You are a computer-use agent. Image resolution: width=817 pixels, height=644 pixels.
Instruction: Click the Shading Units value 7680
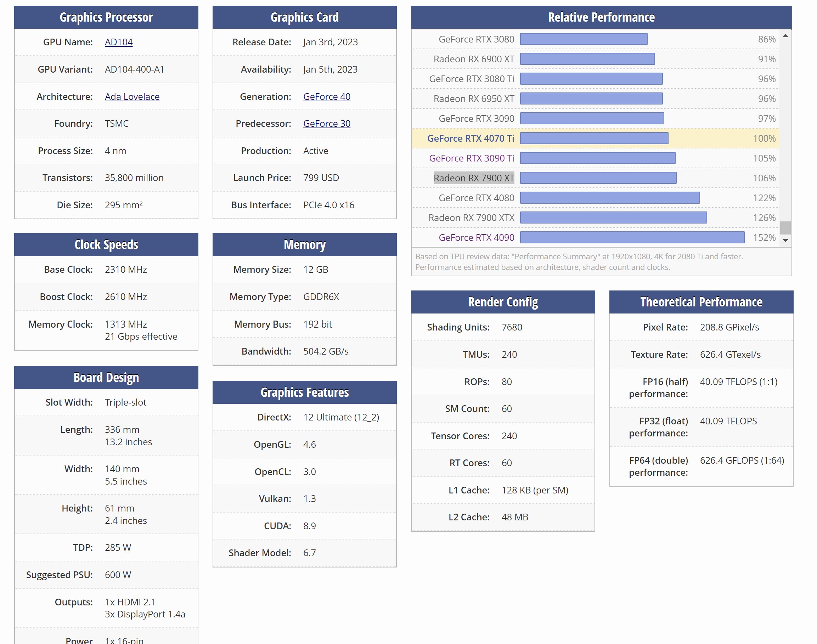[512, 327]
